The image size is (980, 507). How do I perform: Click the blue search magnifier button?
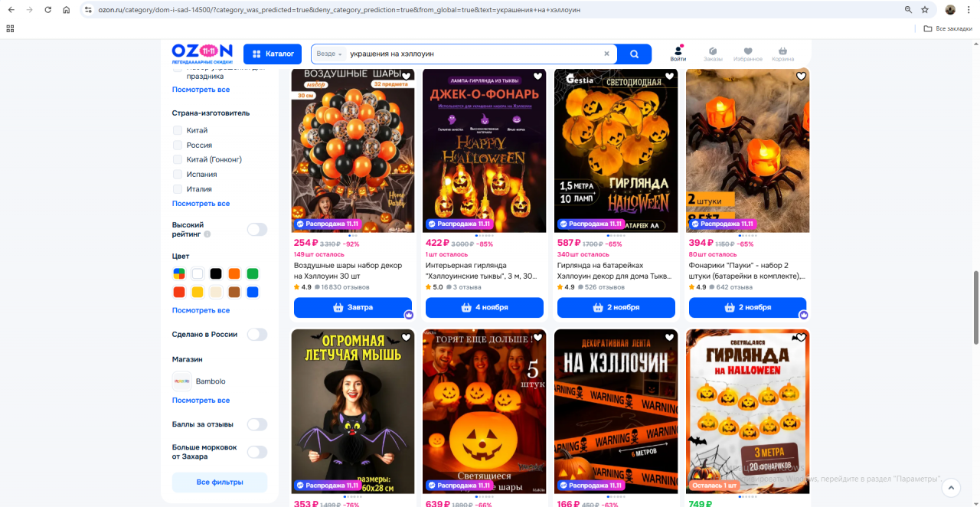point(634,54)
